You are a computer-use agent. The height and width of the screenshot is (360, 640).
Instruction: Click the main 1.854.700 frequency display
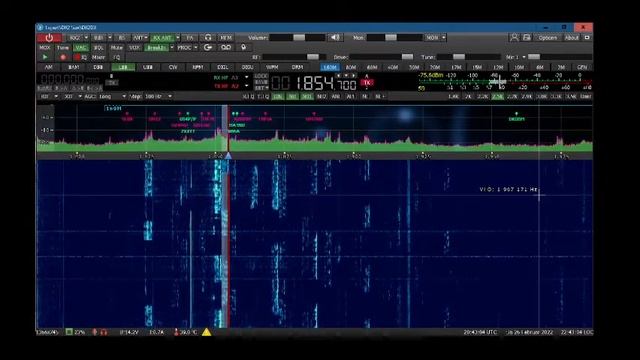(314, 84)
